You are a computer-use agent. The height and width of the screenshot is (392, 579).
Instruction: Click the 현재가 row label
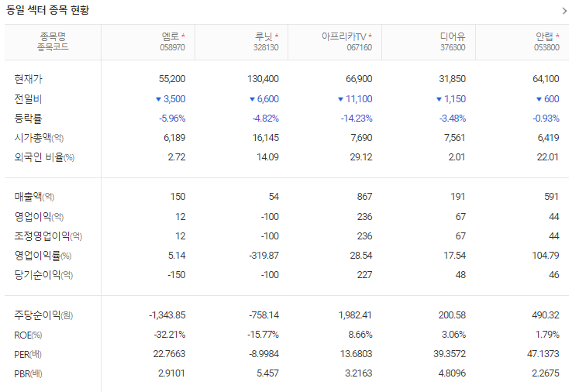coord(28,78)
